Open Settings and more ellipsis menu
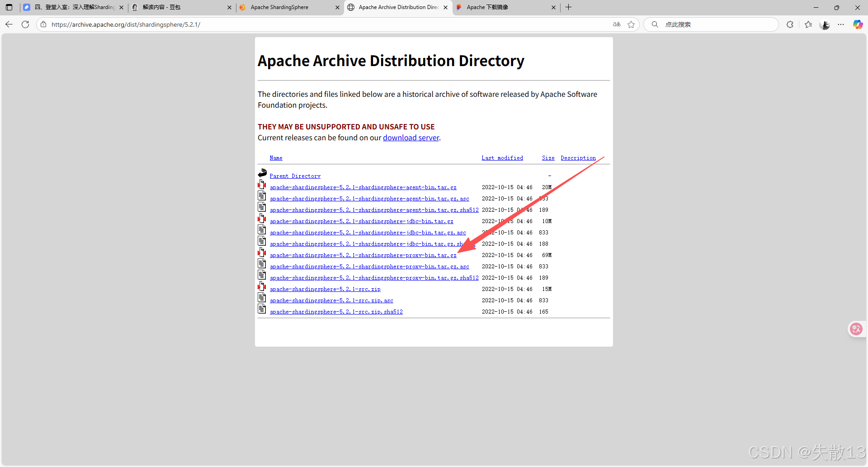868x467 pixels. tap(841, 24)
